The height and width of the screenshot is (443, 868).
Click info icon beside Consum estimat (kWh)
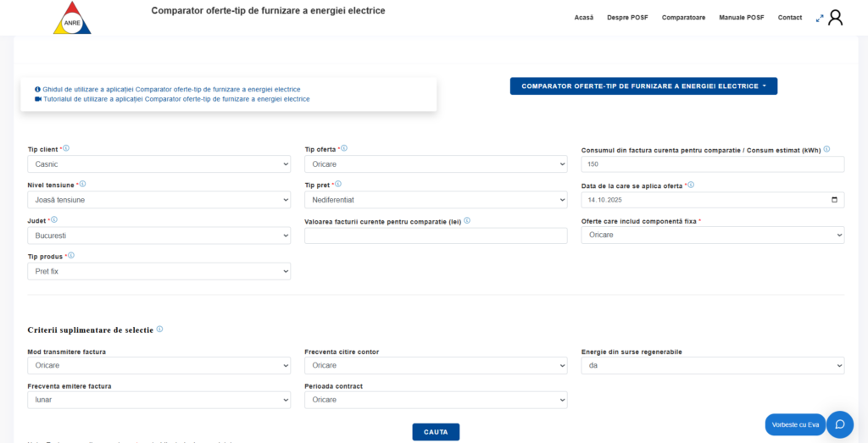click(x=826, y=149)
